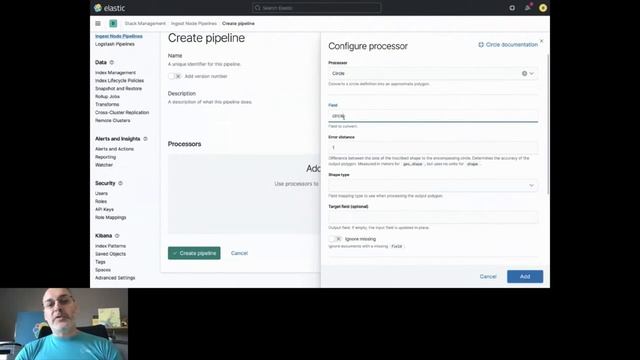Open Remote Clusters in sidebar
Screen dimensions: 640x360
[x=113, y=120]
